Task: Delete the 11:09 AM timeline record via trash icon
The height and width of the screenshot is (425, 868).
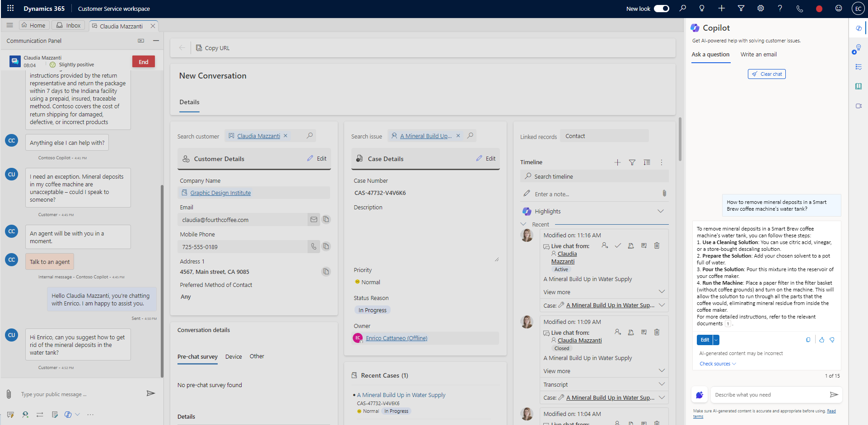Action: click(657, 332)
